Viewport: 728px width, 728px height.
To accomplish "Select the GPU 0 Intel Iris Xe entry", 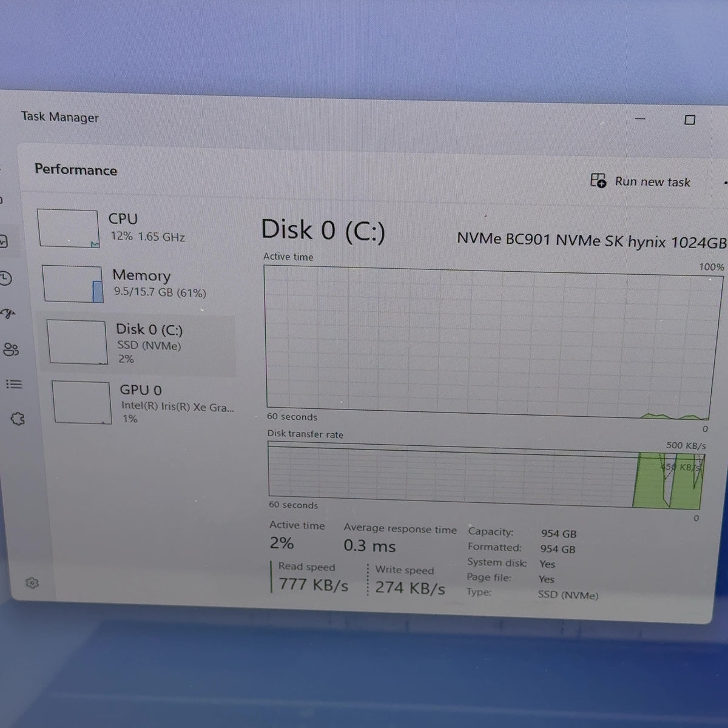I will pos(143,403).
